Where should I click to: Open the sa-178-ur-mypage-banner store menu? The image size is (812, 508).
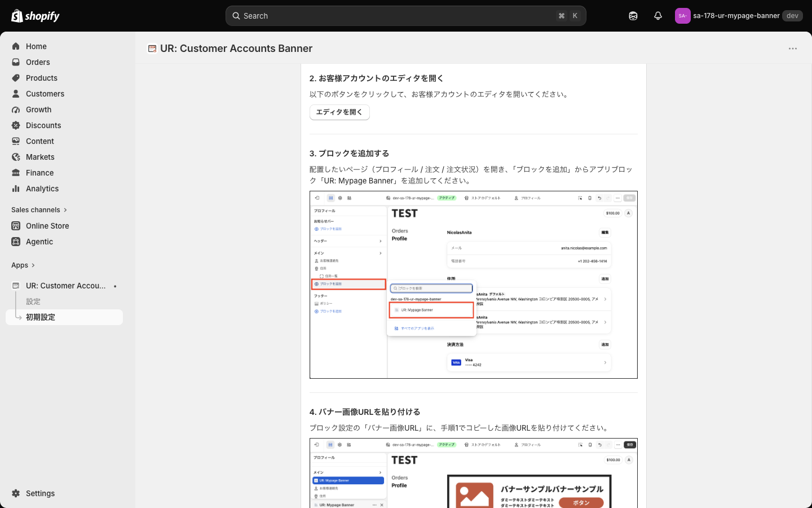pyautogui.click(x=738, y=16)
